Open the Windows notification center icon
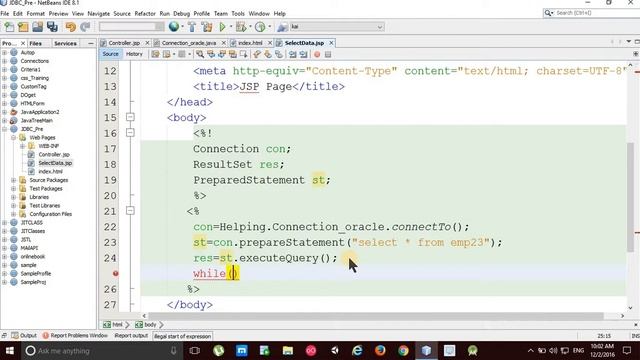This screenshot has width=640, height=360. click(627, 351)
